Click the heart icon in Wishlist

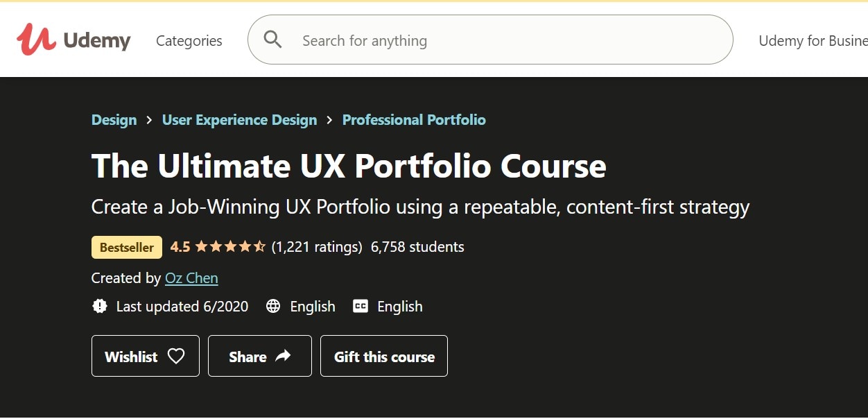tap(177, 357)
